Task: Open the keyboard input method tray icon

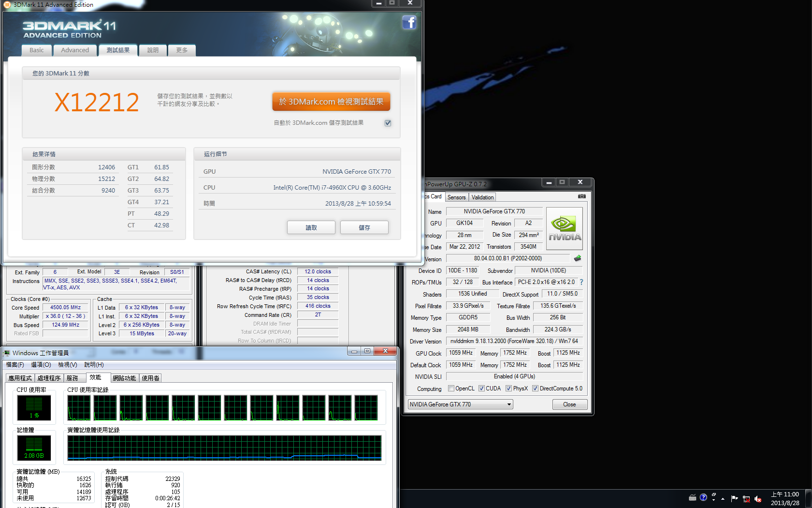Action: point(692,497)
